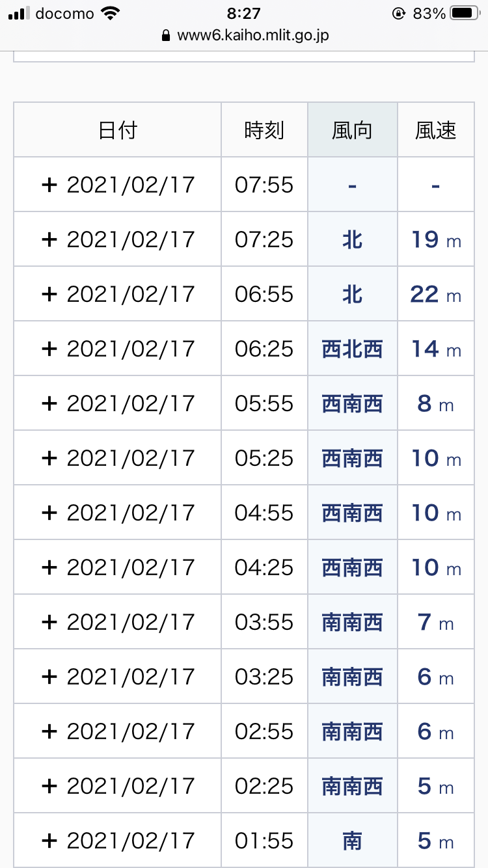The height and width of the screenshot is (868, 488).
Task: Expand the 02:55 row plus icon
Action: (x=49, y=731)
